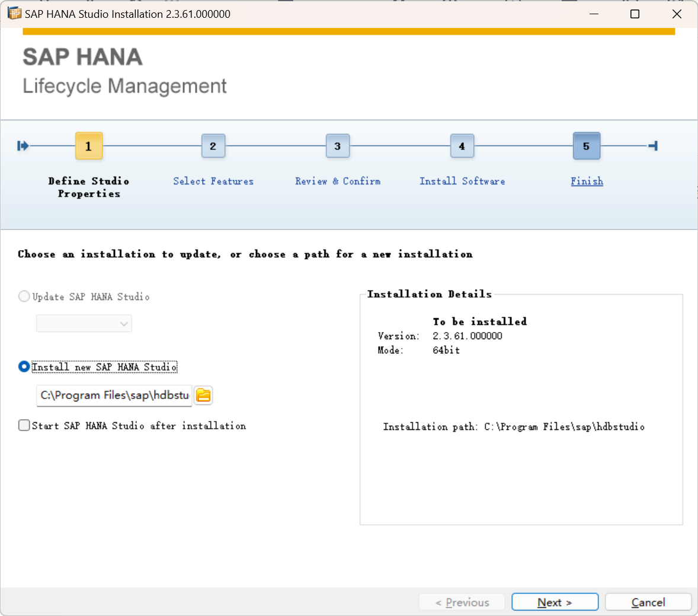This screenshot has width=698, height=616.
Task: Choose Update SAP HANA Studio radio button
Action: pyautogui.click(x=24, y=296)
